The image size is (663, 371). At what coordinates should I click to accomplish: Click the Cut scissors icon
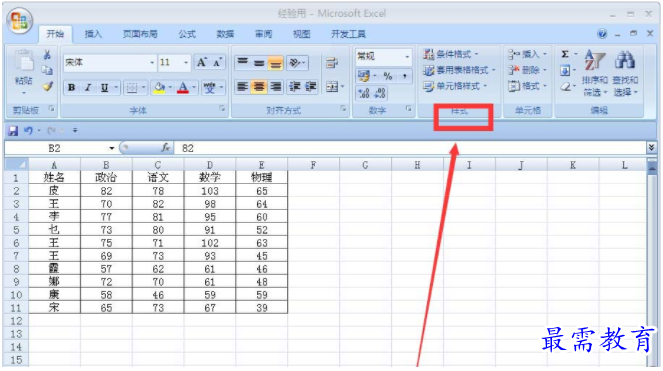pos(47,55)
